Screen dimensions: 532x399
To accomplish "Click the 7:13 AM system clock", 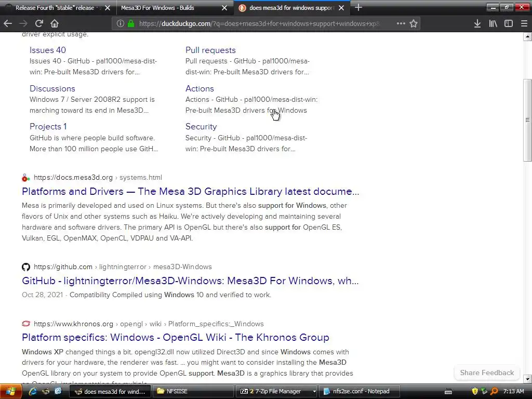I will click(513, 391).
